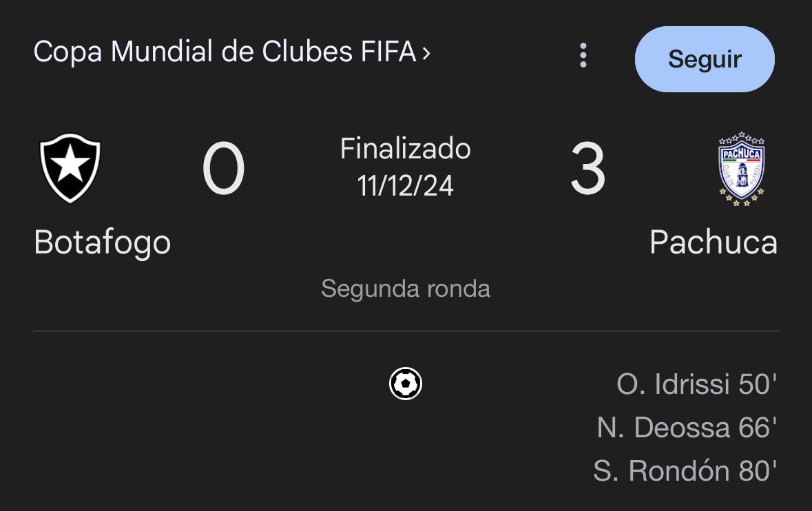This screenshot has width=812, height=511.
Task: Select the Botafogo team name
Action: [x=103, y=242]
